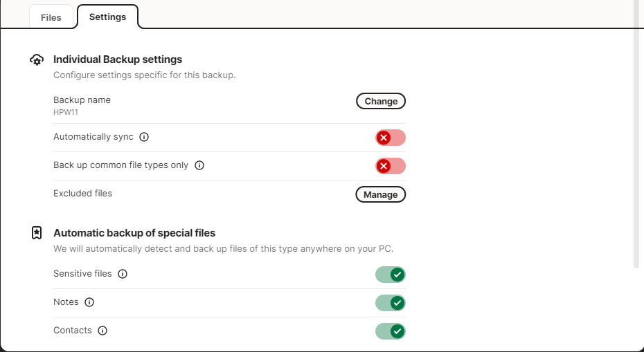Show info for Sensitive files

pyautogui.click(x=123, y=274)
